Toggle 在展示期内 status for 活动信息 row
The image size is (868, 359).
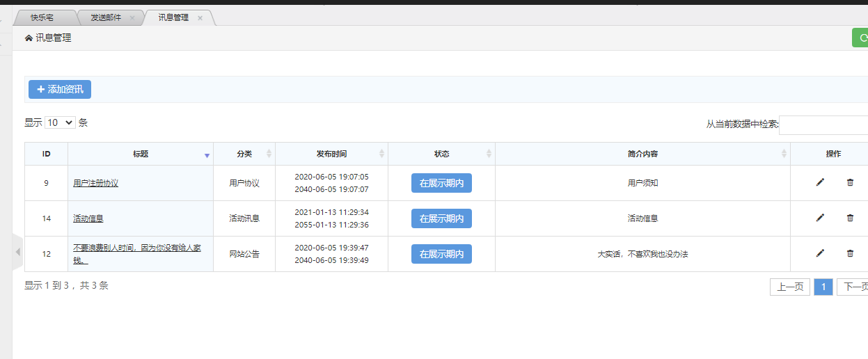441,218
